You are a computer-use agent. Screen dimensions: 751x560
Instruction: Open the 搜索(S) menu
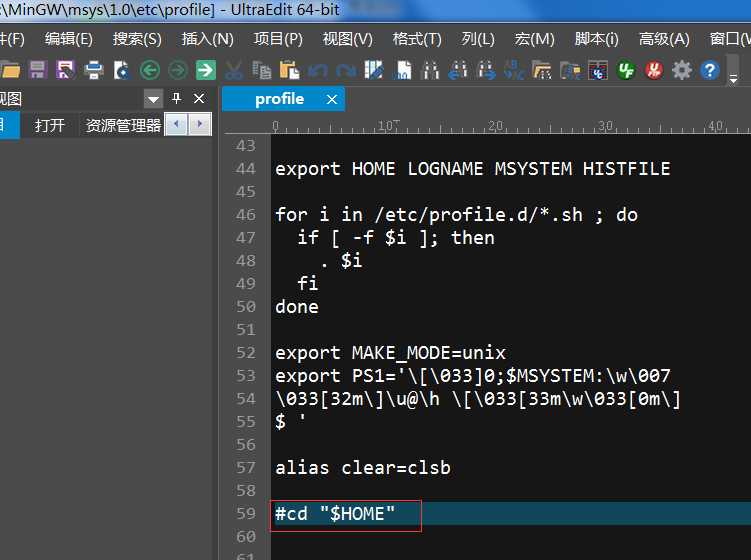(x=137, y=39)
